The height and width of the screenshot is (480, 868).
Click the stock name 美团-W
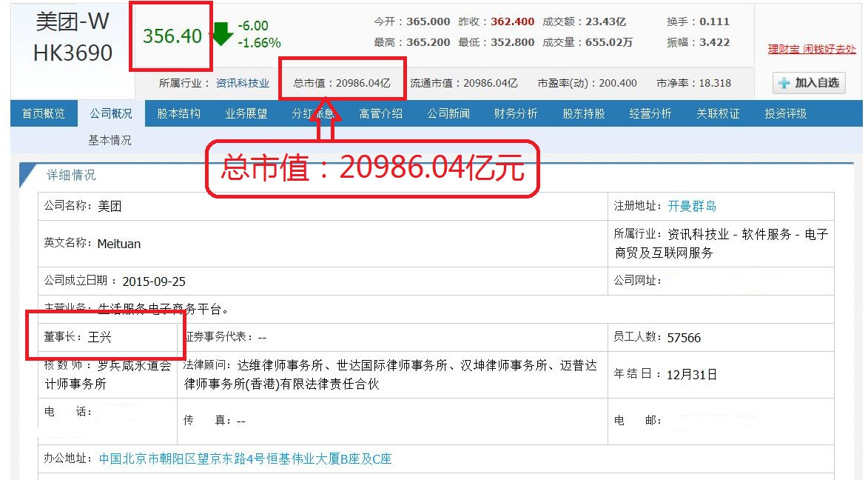pyautogui.click(x=73, y=21)
